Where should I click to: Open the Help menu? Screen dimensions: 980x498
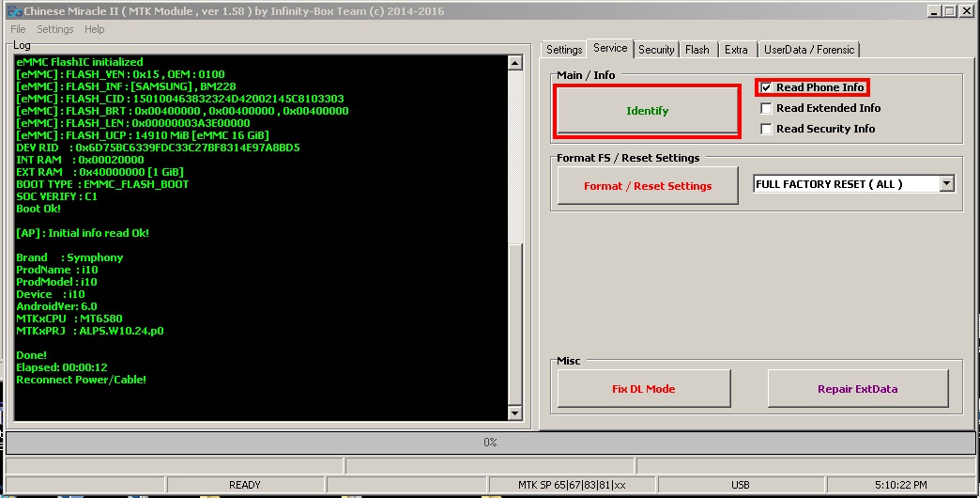pos(95,29)
